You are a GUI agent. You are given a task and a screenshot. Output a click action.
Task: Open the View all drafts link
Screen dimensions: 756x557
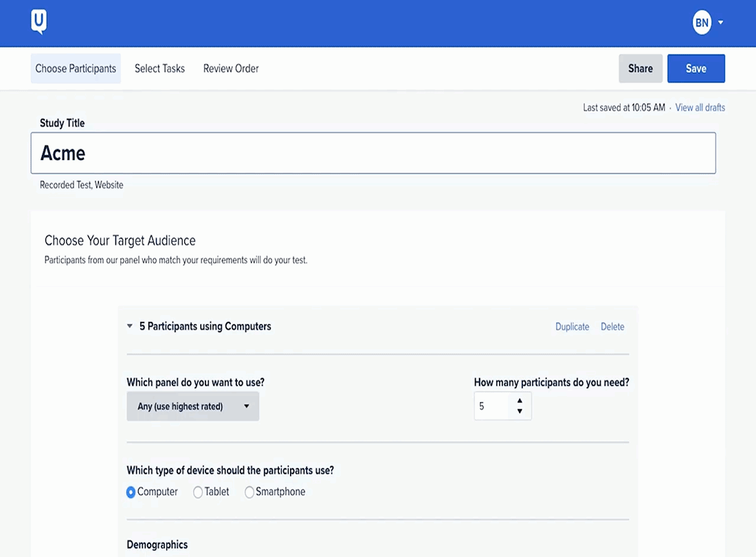pyautogui.click(x=700, y=107)
